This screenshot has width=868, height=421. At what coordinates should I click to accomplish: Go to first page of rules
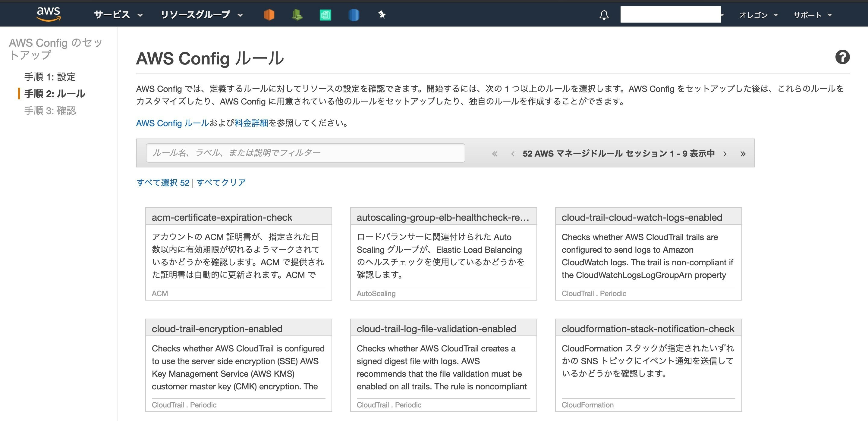click(495, 154)
